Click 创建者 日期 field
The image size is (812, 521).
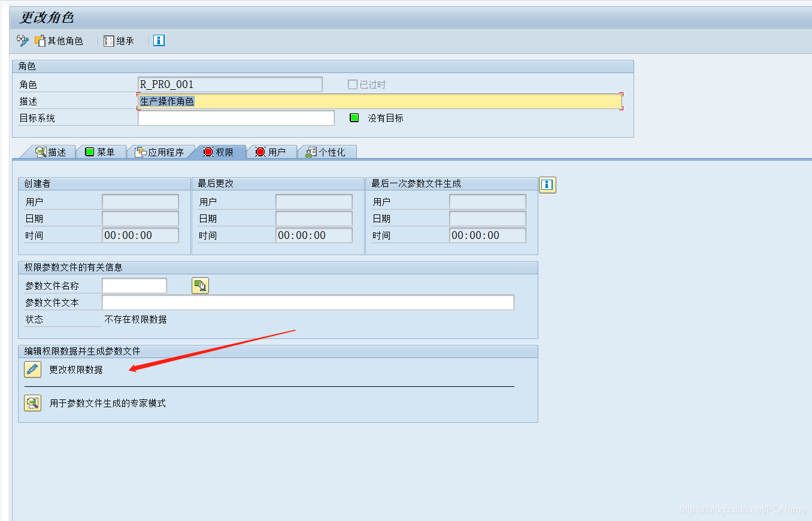pyautogui.click(x=140, y=219)
